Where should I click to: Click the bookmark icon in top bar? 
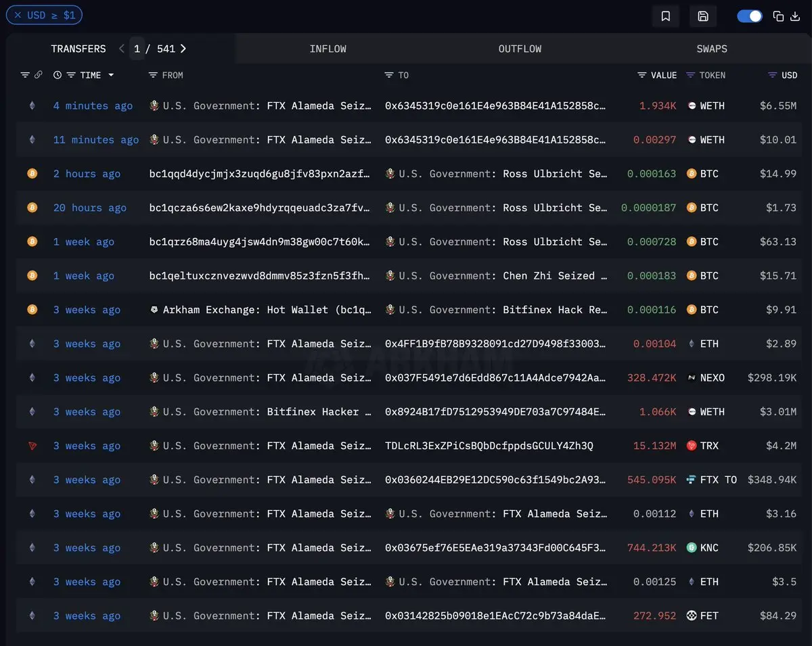pyautogui.click(x=665, y=16)
